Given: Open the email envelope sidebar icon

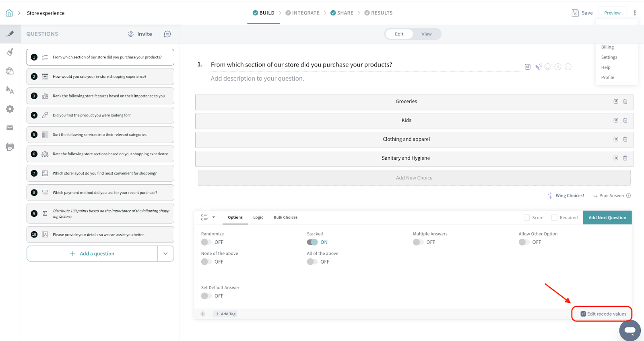Looking at the screenshot, I should (x=10, y=128).
